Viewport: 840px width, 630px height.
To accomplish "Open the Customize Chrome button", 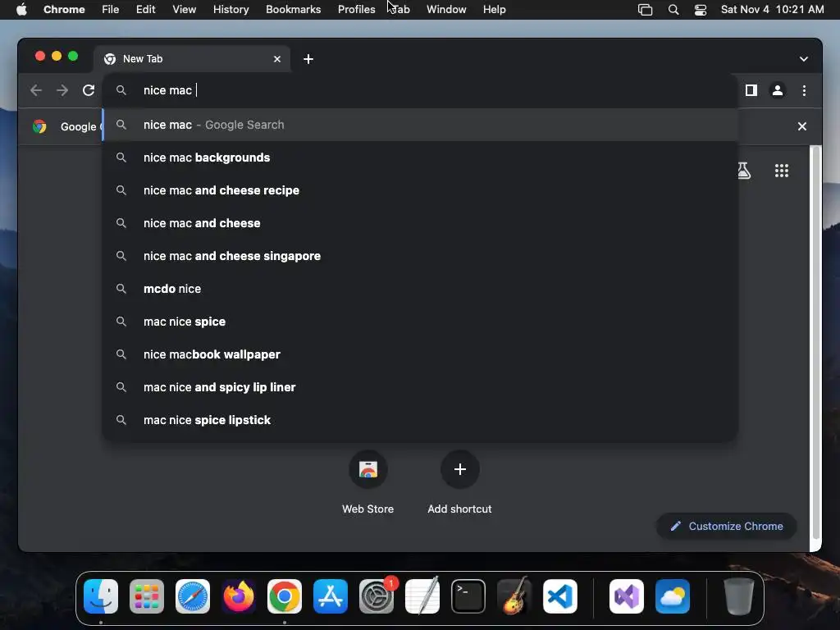I will (x=727, y=526).
